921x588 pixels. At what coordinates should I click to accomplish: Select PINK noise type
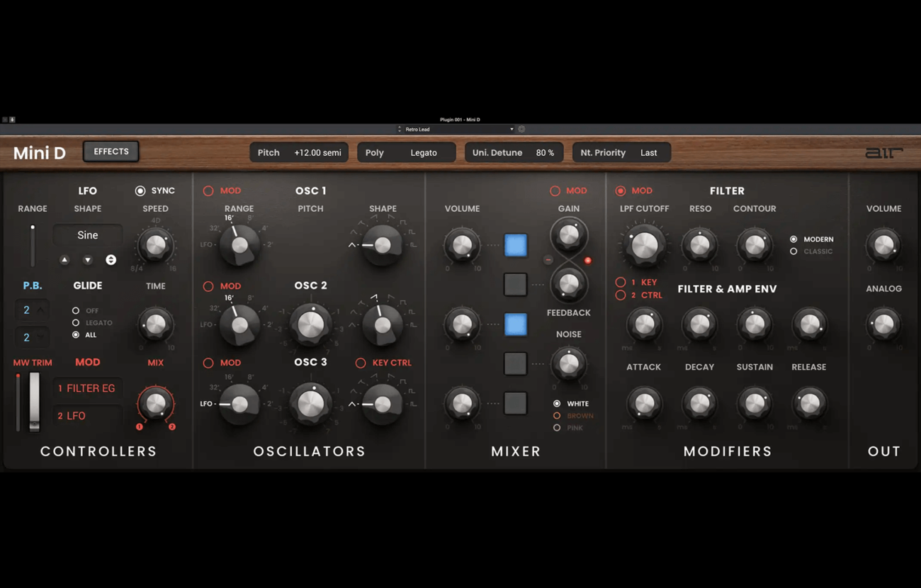pos(557,428)
